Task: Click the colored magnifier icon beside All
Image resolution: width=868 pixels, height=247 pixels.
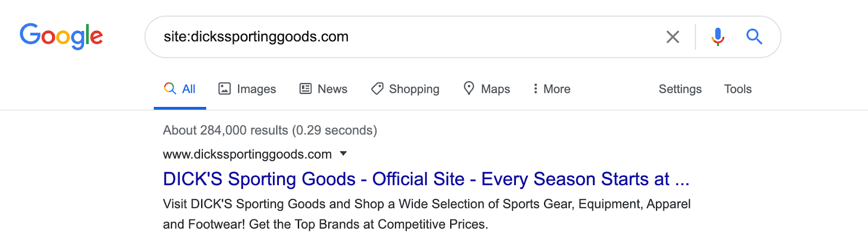Action: pyautogui.click(x=170, y=88)
